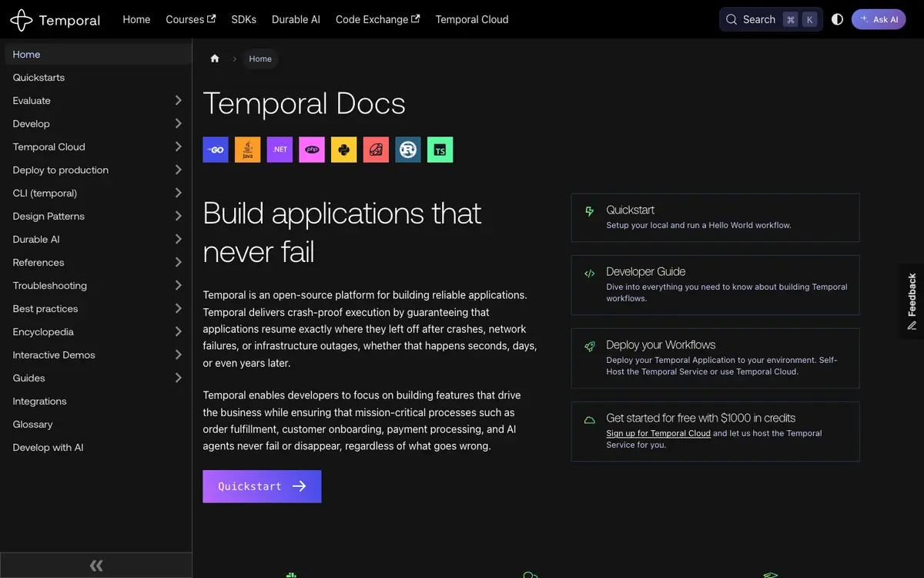Expand the Deploy to production section

pos(178,170)
